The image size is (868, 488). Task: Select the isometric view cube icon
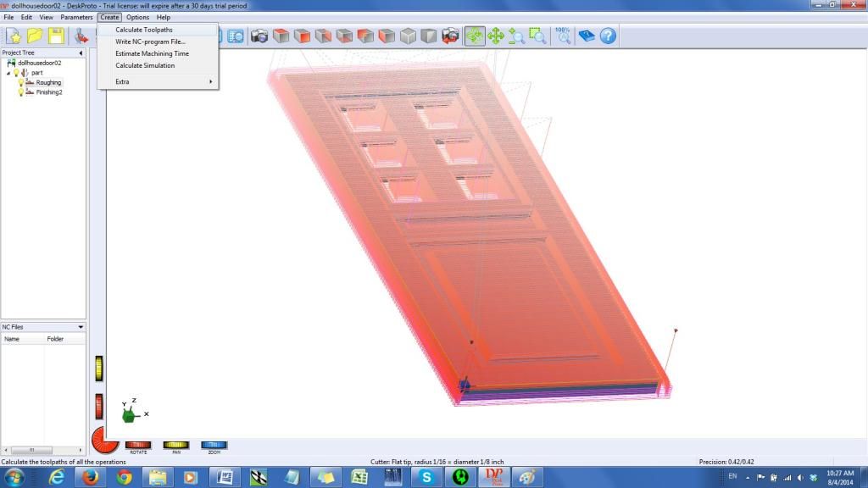click(406, 36)
